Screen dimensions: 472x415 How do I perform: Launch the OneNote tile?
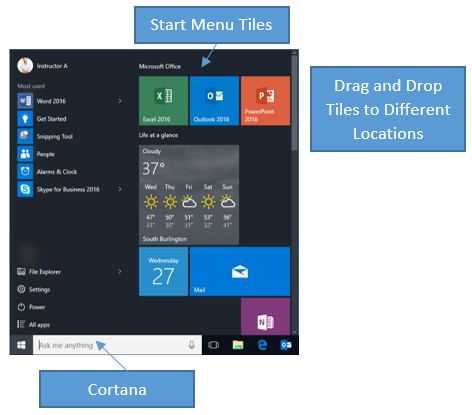265,317
